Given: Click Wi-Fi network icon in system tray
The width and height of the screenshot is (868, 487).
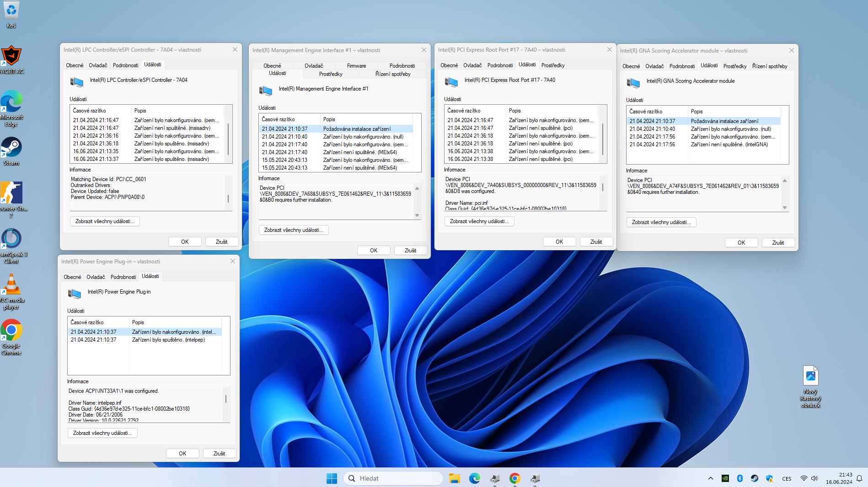Looking at the screenshot, I should click(804, 478).
